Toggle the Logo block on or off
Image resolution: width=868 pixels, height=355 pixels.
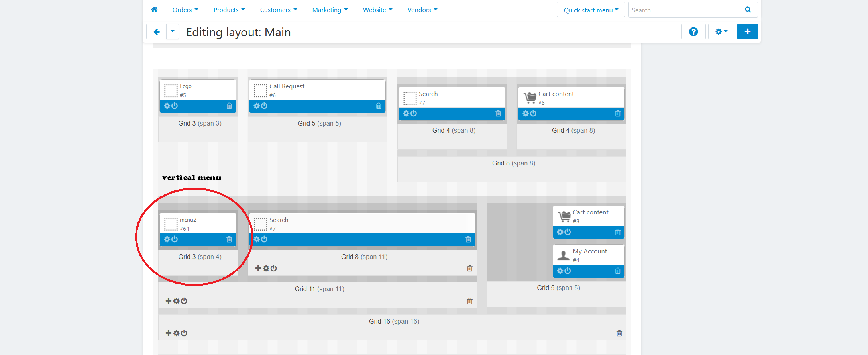tap(175, 106)
